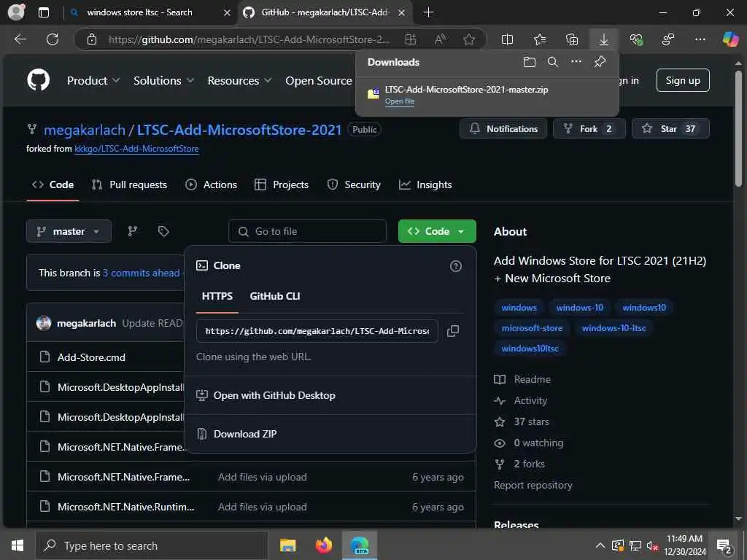The height and width of the screenshot is (560, 747).
Task: Click the GitHub Octocat logo
Action: [x=38, y=80]
